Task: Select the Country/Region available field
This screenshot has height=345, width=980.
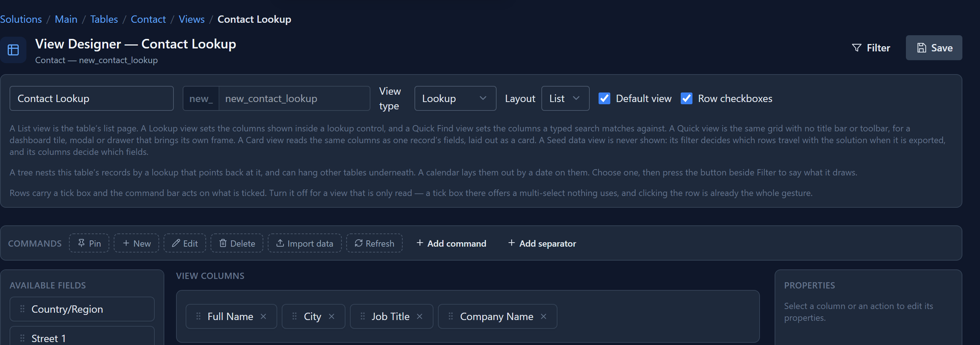Action: click(x=82, y=309)
